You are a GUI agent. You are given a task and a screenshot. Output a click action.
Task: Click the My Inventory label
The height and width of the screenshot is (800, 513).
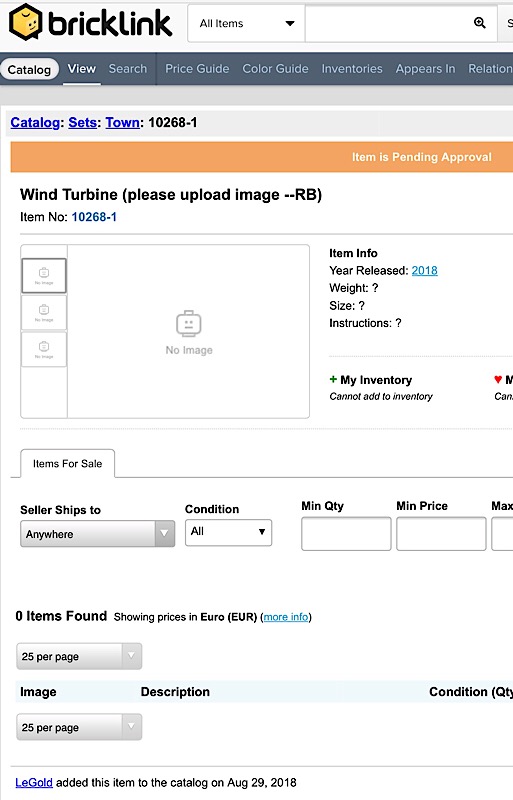pyautogui.click(x=376, y=380)
